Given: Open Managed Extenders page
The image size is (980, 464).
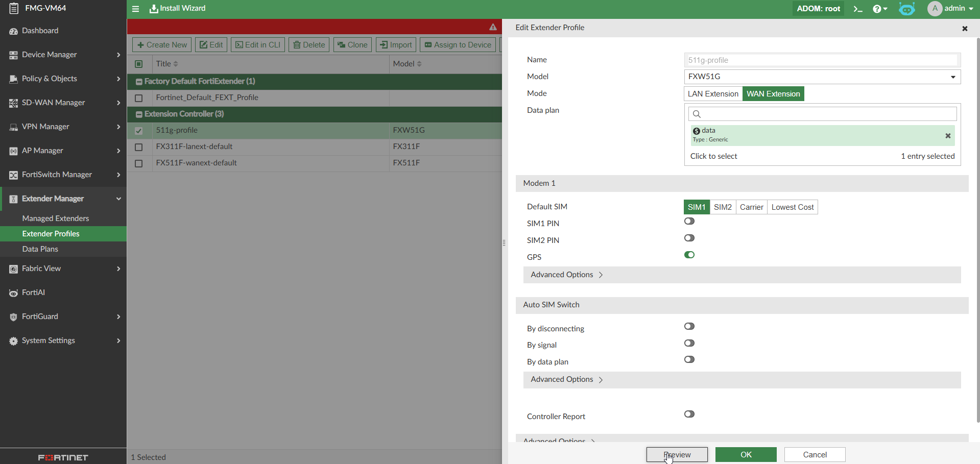Looking at the screenshot, I should [x=63, y=218].
